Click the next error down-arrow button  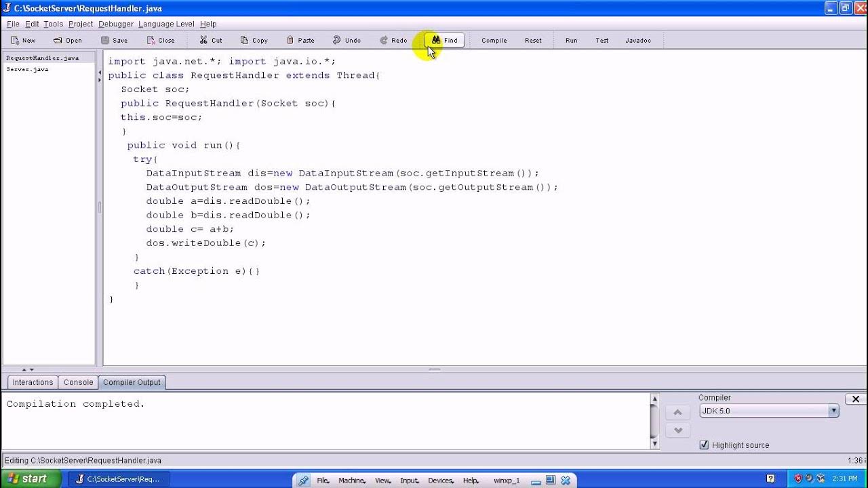click(677, 430)
